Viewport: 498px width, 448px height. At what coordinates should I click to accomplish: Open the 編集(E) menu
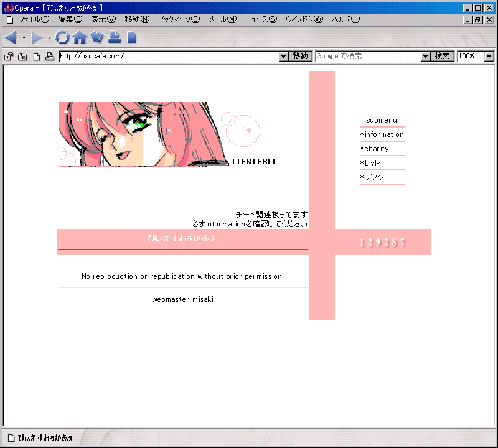pyautogui.click(x=70, y=19)
